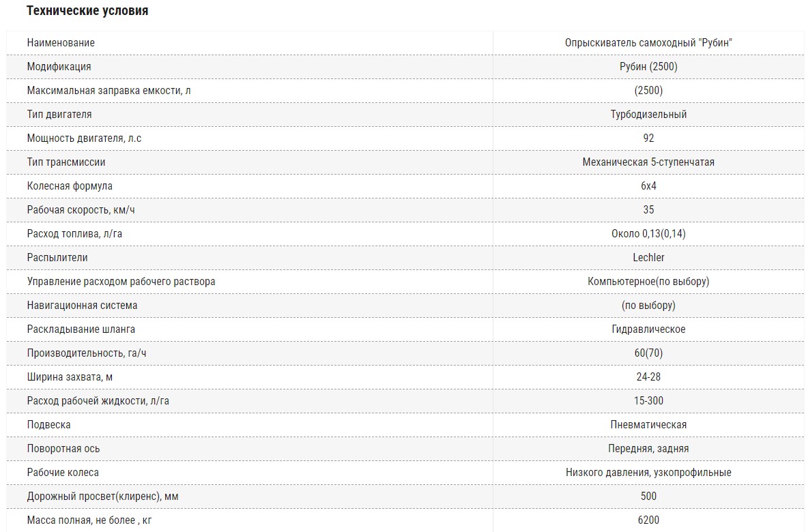This screenshot has height=532, width=806.
Task: Select the Наименование row label
Action: [61, 42]
